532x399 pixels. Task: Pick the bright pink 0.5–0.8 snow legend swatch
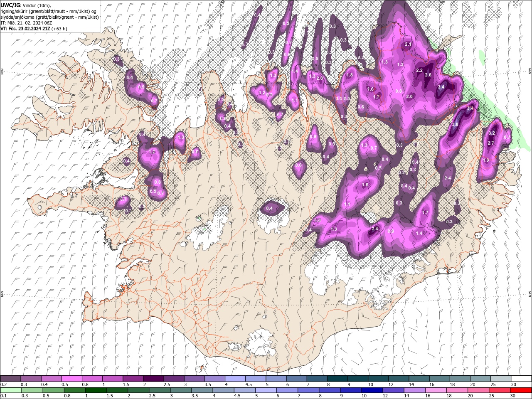tap(72, 379)
